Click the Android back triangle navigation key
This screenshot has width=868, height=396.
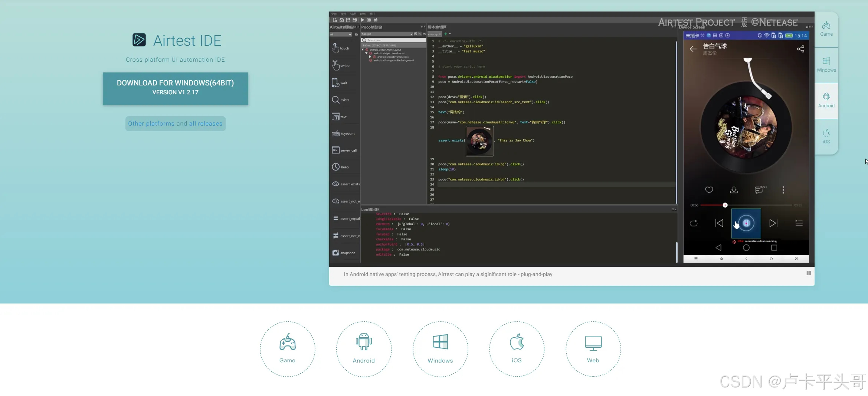[718, 248]
